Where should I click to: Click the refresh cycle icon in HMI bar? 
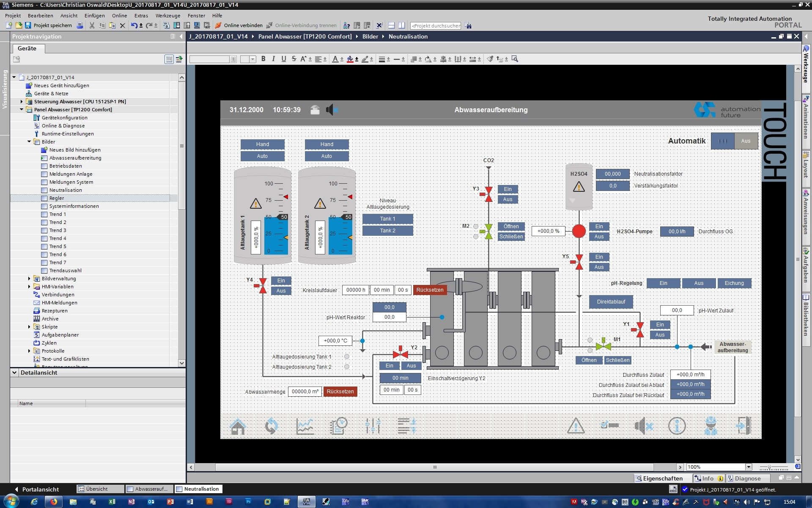[271, 426]
